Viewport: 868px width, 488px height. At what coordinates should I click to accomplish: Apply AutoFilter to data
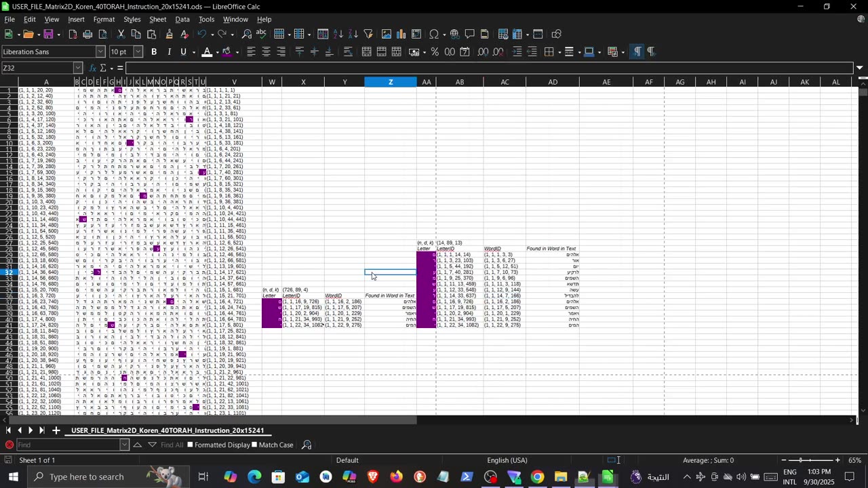coord(368,34)
